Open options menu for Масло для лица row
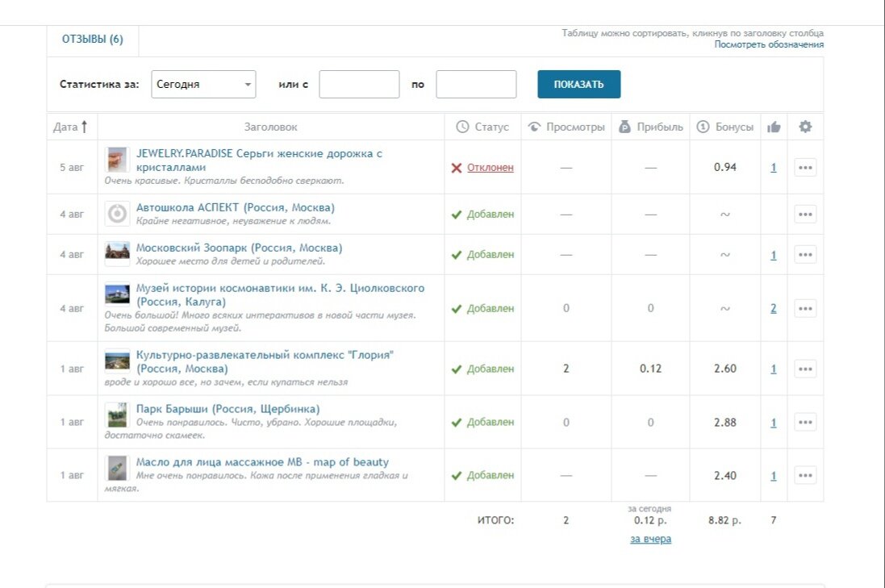 [x=805, y=476]
